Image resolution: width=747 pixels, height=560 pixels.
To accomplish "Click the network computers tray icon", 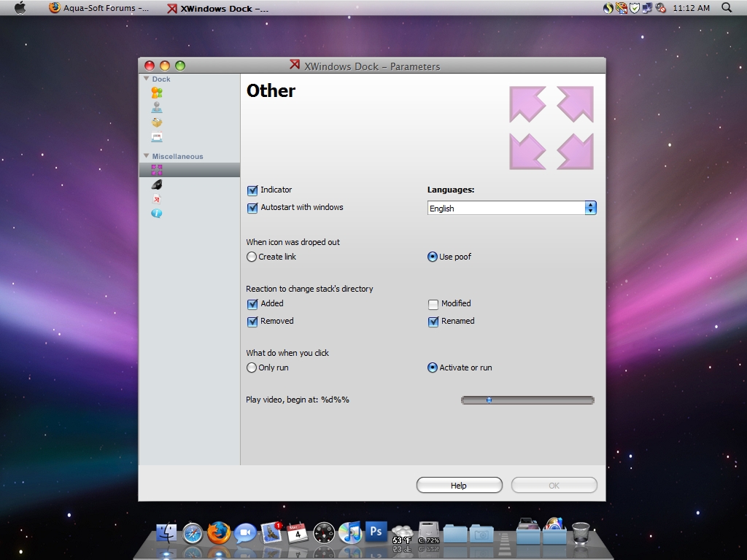I will 647,8.
